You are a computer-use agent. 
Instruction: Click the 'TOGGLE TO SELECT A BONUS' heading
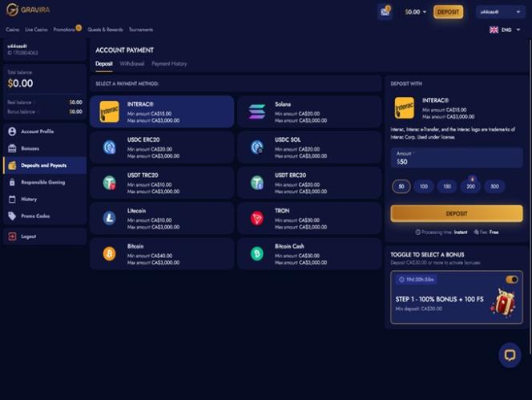coord(427,255)
